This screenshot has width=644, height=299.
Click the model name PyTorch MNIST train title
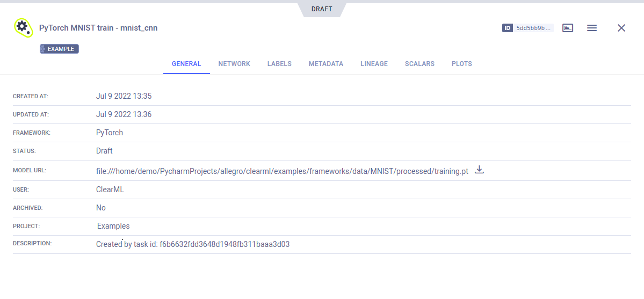coord(98,28)
